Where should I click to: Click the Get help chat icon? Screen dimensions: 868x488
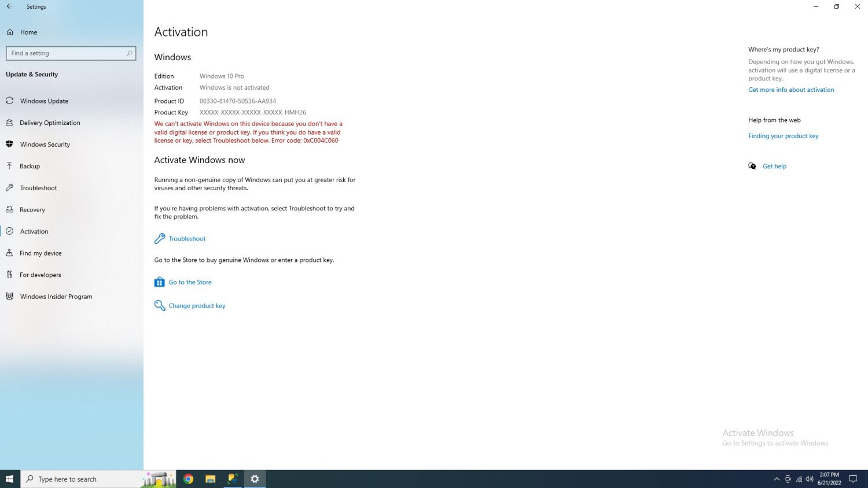pos(752,167)
